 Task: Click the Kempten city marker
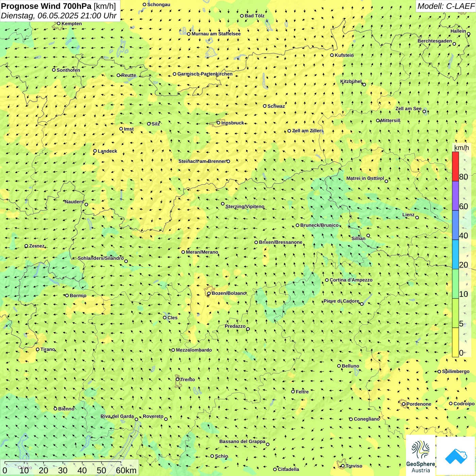58,23
